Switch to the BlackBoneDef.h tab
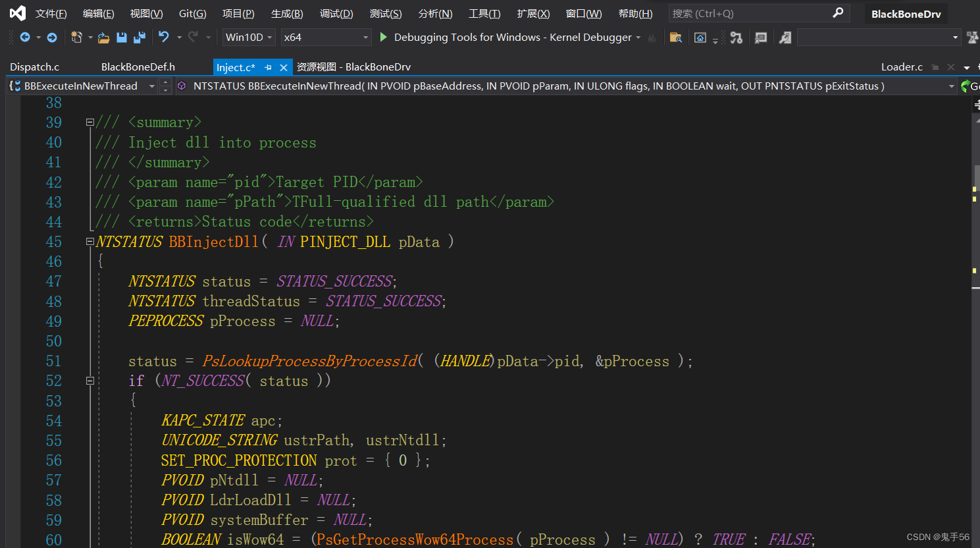 click(138, 67)
